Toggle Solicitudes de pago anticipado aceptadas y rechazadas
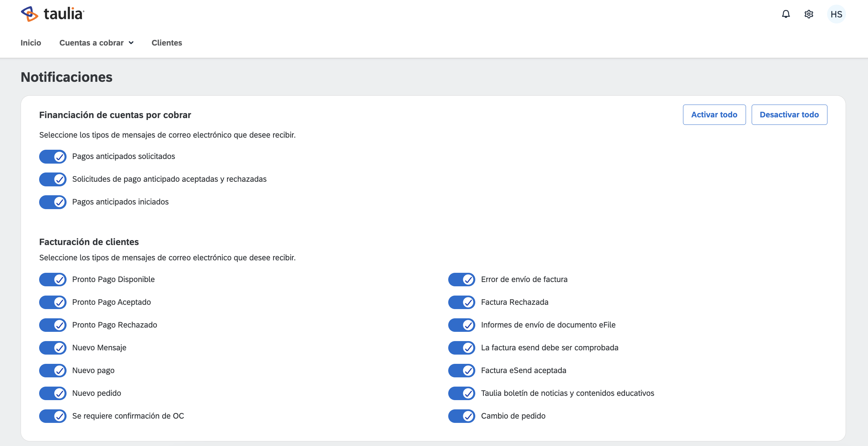868x446 pixels. (53, 179)
